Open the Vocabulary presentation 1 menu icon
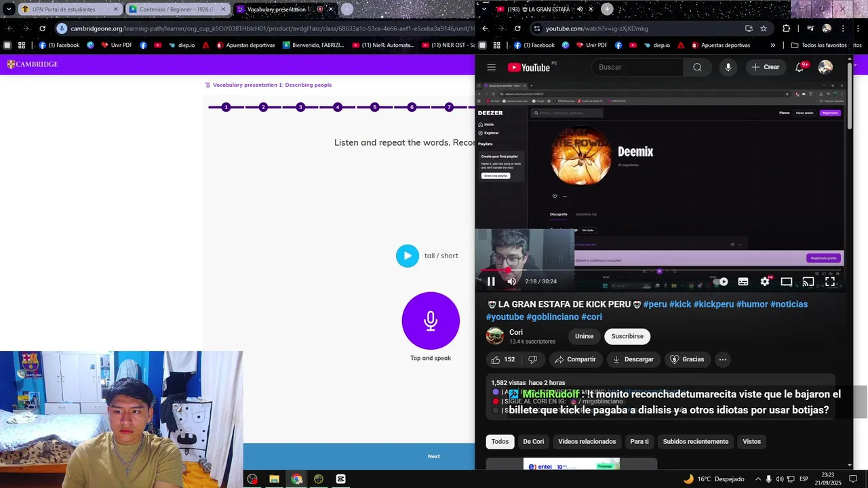The image size is (868, 488). pyautogui.click(x=208, y=85)
